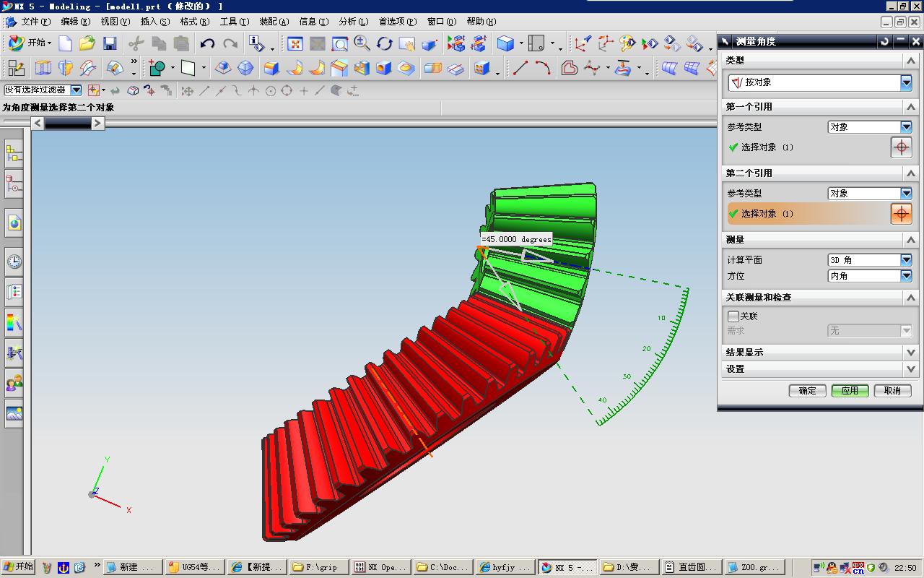Click the Information object icon
Image resolution: width=924 pixels, height=578 pixels.
pyautogui.click(x=256, y=43)
